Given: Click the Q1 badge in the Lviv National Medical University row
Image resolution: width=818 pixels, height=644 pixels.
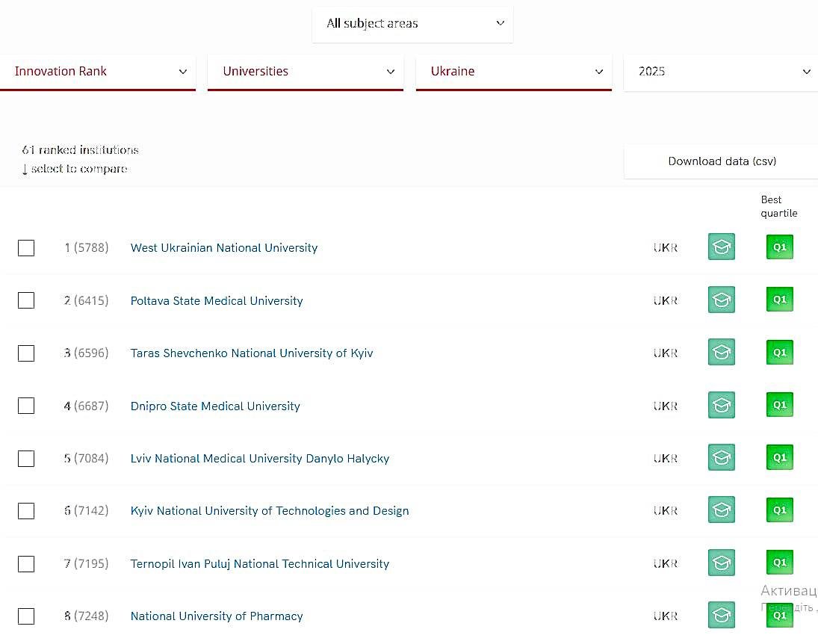Looking at the screenshot, I should (779, 458).
